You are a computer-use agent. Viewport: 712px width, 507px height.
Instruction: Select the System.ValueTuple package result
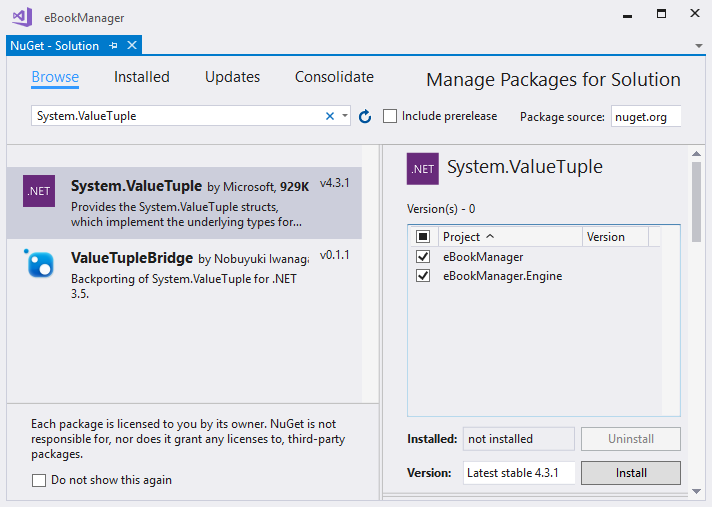pyautogui.click(x=184, y=203)
